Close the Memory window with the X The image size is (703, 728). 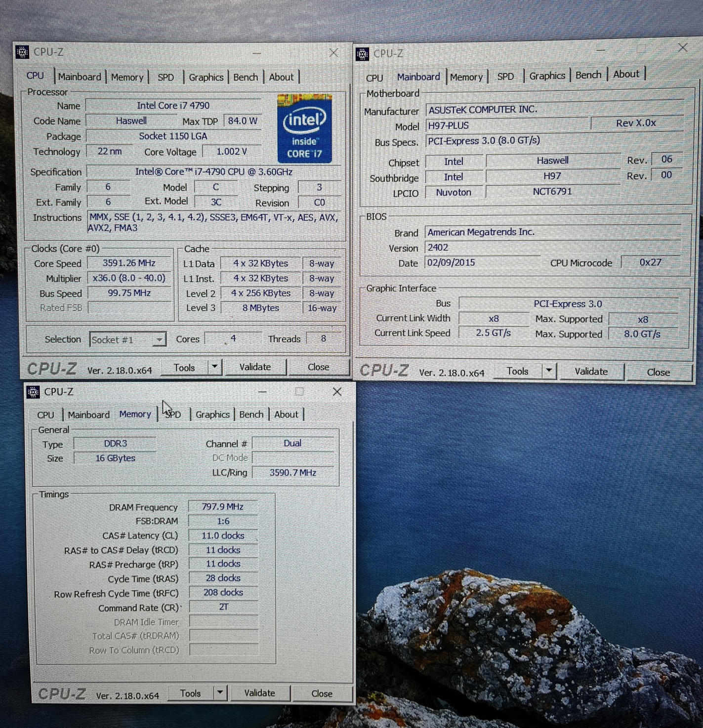[337, 392]
